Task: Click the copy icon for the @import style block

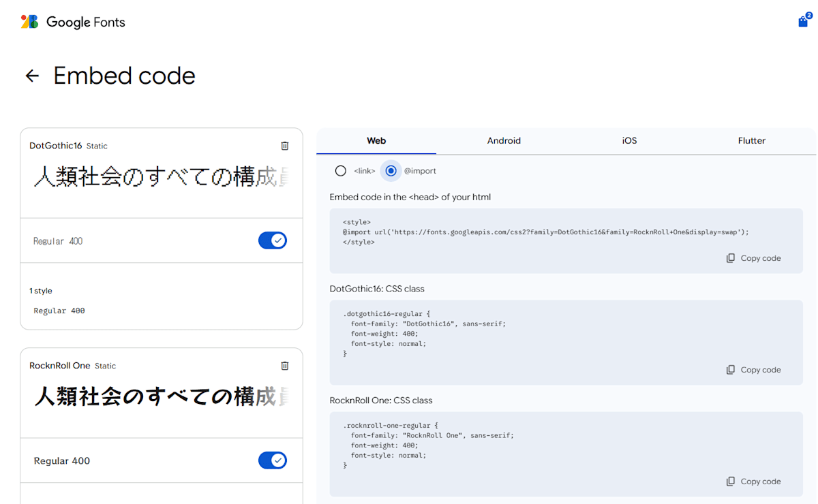Action: [x=731, y=258]
